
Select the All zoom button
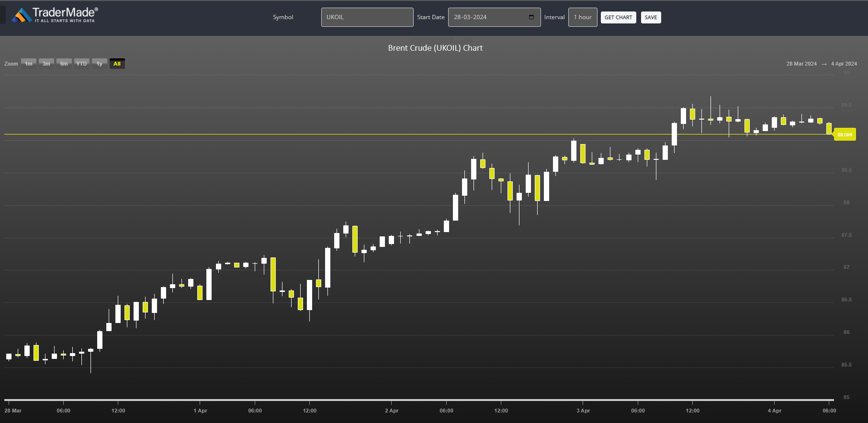(117, 64)
